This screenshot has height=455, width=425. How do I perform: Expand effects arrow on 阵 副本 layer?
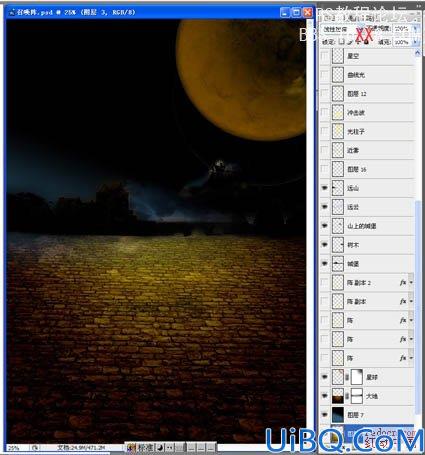pos(411,301)
